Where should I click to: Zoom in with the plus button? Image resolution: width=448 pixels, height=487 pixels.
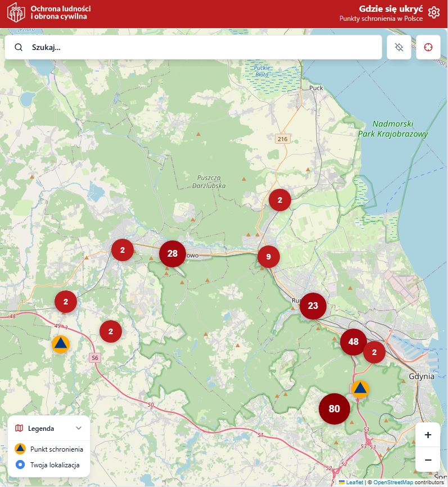click(x=428, y=435)
